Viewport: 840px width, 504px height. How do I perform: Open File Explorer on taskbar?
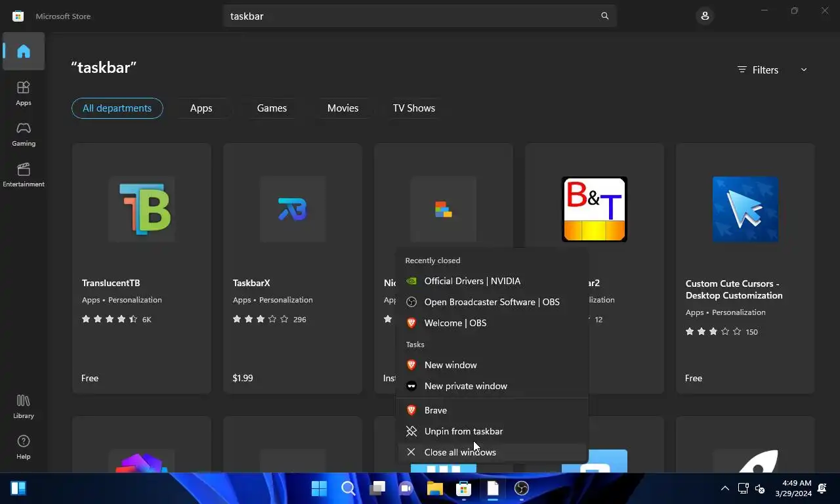click(x=435, y=488)
